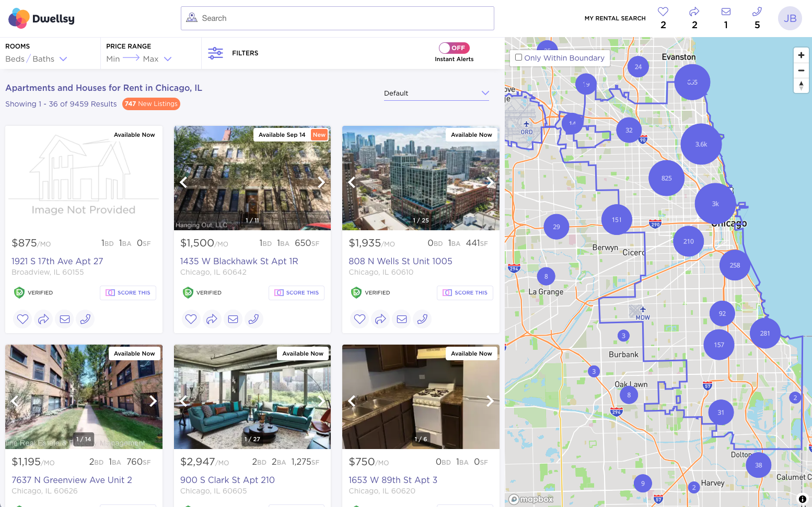Select the 3.6k map cluster
The image size is (812, 507).
pyautogui.click(x=701, y=144)
